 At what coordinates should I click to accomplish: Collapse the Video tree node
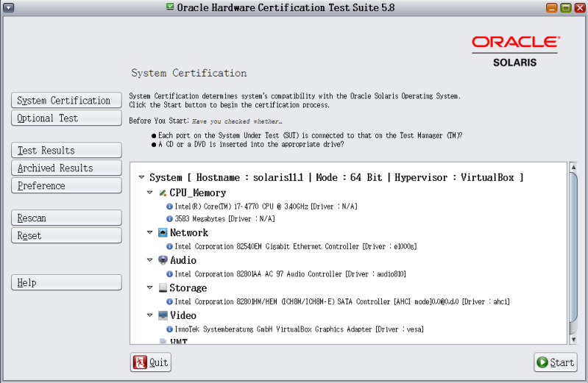[x=149, y=315]
